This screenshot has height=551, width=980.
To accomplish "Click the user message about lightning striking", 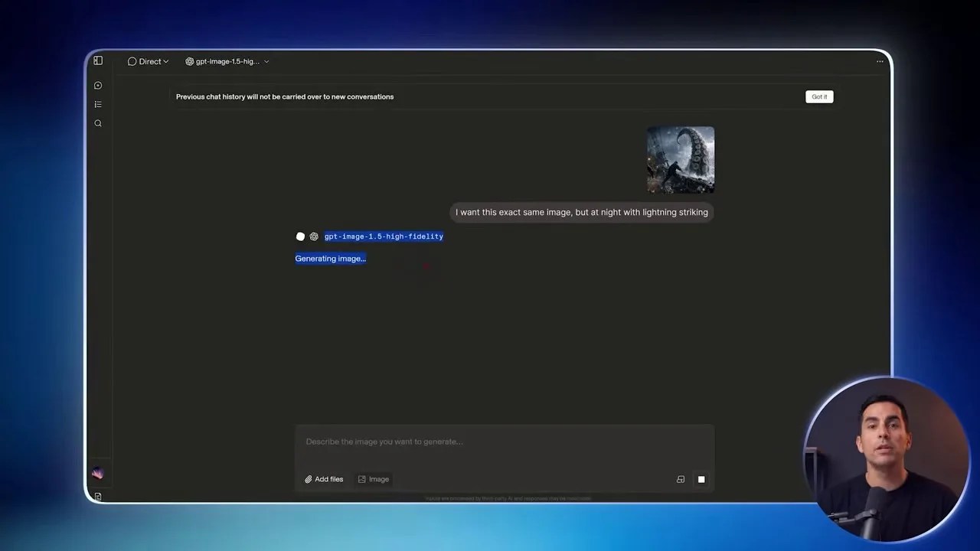I will click(582, 212).
